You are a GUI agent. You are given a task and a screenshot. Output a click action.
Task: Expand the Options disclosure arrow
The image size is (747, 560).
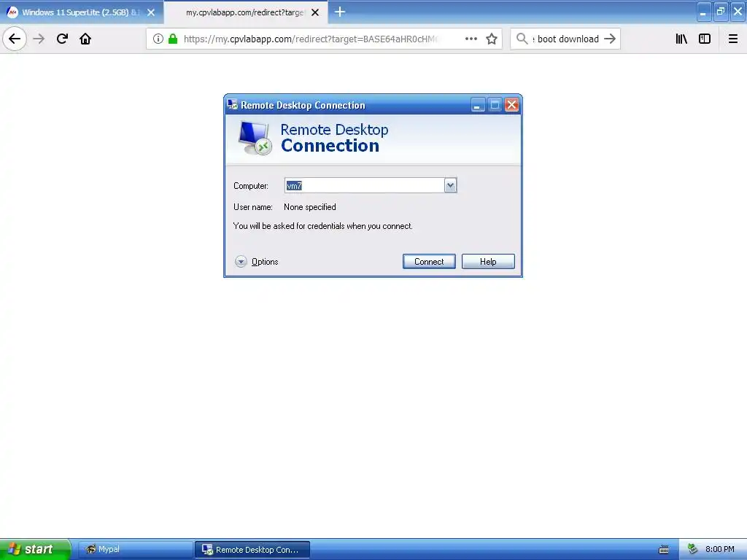coord(241,262)
